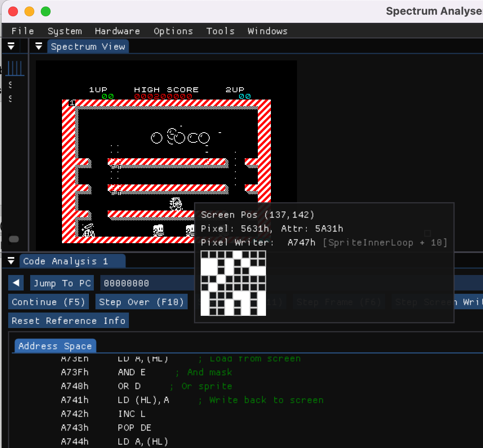Click the level number 1 tile in game
The height and width of the screenshot is (448, 483).
(72, 102)
